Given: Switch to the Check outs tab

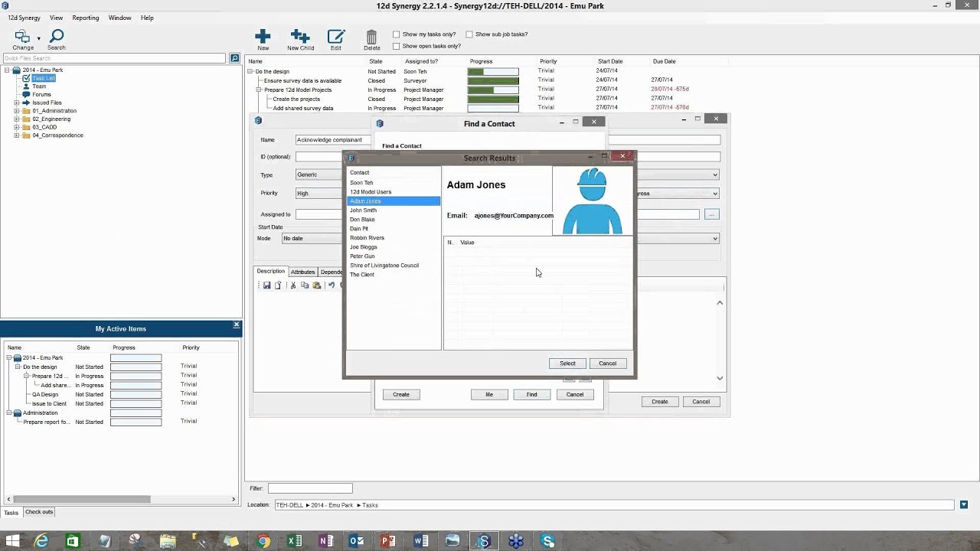Looking at the screenshot, I should tap(39, 512).
